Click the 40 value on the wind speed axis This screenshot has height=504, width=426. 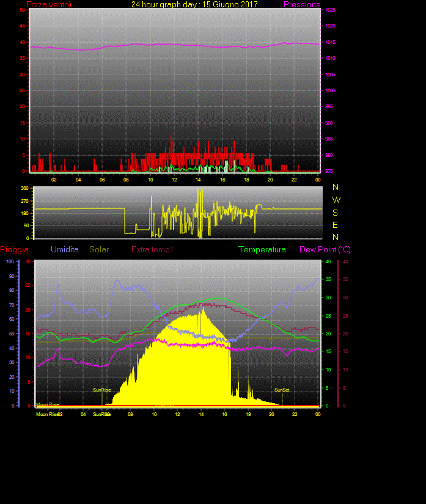click(22, 42)
